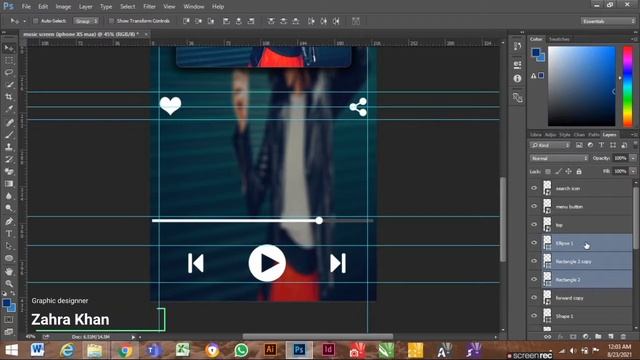Open the Essentials workspace dropdown
This screenshot has width=640, height=360.
click(608, 21)
